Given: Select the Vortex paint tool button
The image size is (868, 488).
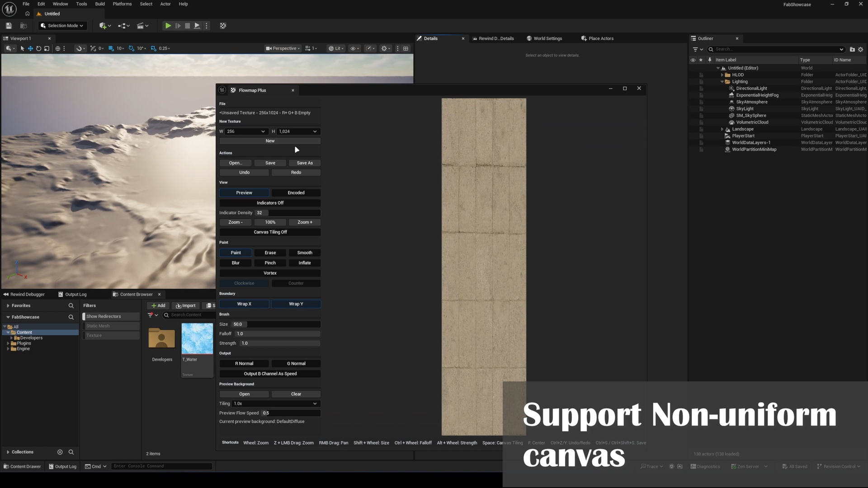Looking at the screenshot, I should [x=270, y=273].
